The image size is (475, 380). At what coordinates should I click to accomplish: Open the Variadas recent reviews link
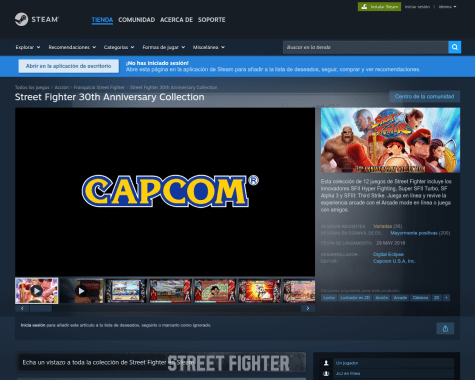coord(382,226)
